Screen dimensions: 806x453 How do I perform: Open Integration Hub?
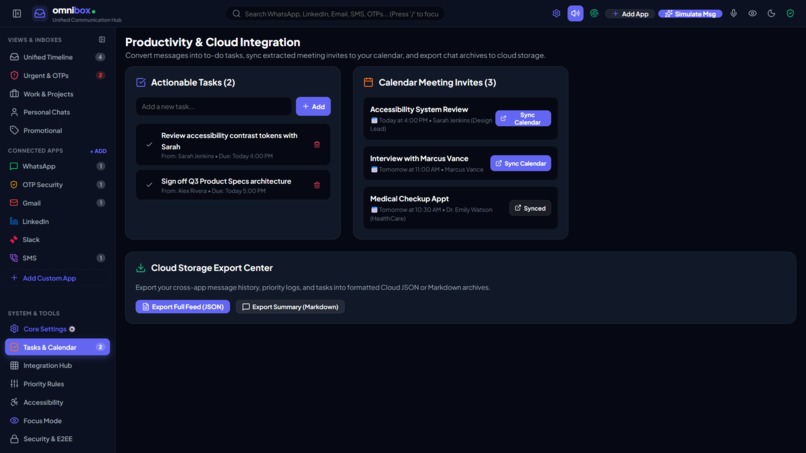[57, 366]
